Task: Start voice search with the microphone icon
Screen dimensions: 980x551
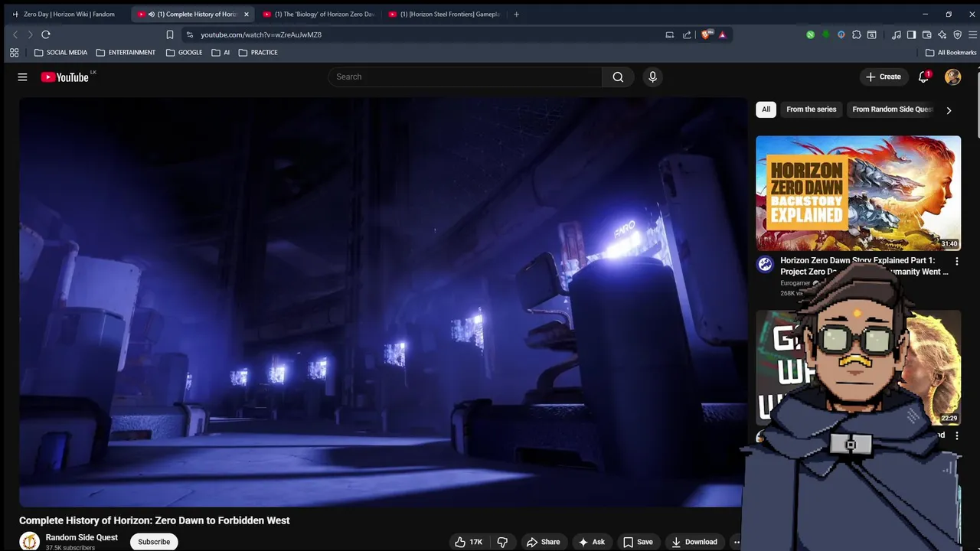Action: [652, 77]
